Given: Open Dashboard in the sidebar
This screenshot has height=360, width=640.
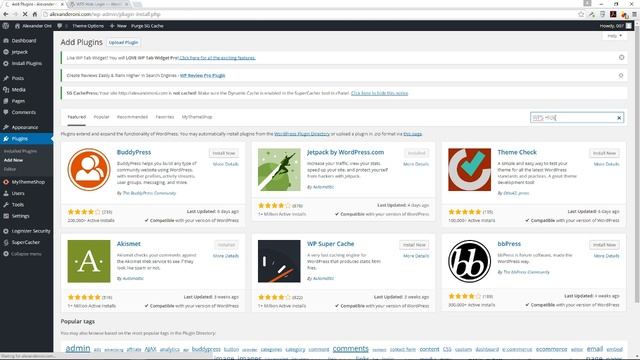Looking at the screenshot, I should (x=24, y=41).
